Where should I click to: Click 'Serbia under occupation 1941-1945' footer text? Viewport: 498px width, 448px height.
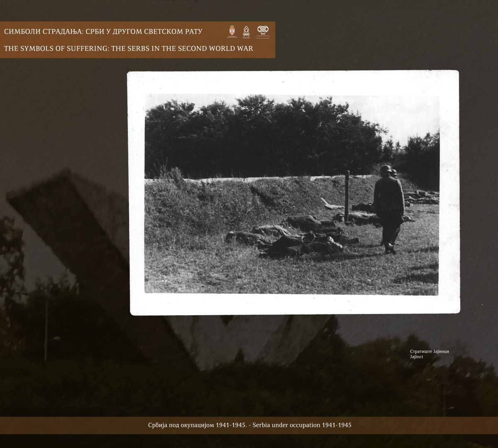(x=302, y=425)
